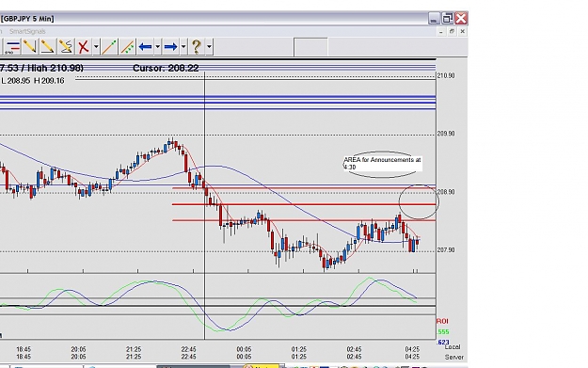Click the 209.90 price axis label
The height and width of the screenshot is (368, 588).
pos(446,134)
